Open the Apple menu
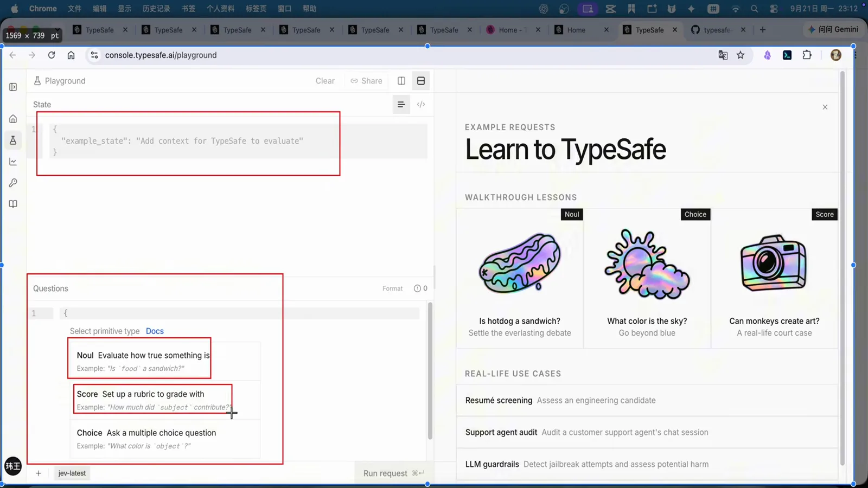 pyautogui.click(x=15, y=9)
